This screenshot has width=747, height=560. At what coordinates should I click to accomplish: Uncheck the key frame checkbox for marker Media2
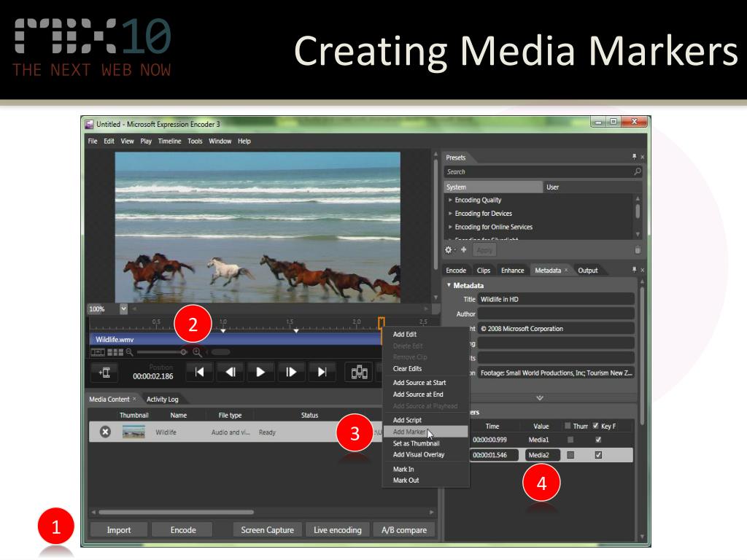(x=598, y=455)
